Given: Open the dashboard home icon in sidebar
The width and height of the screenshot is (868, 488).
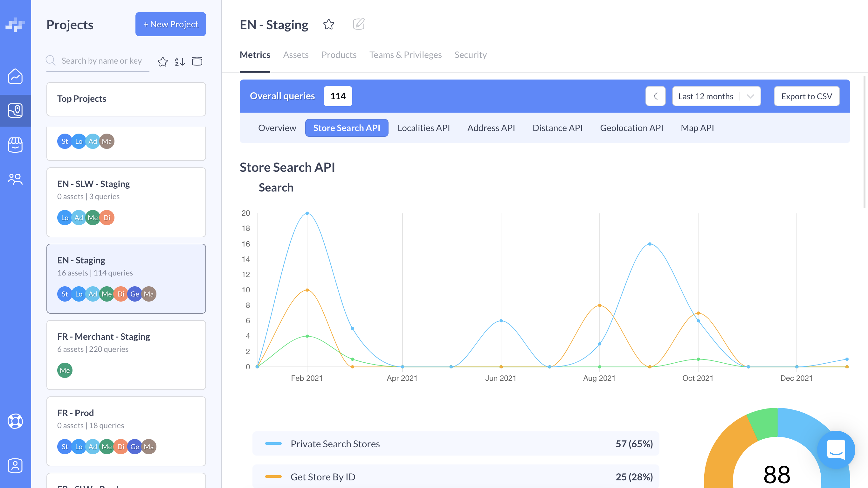Looking at the screenshot, I should tap(15, 77).
